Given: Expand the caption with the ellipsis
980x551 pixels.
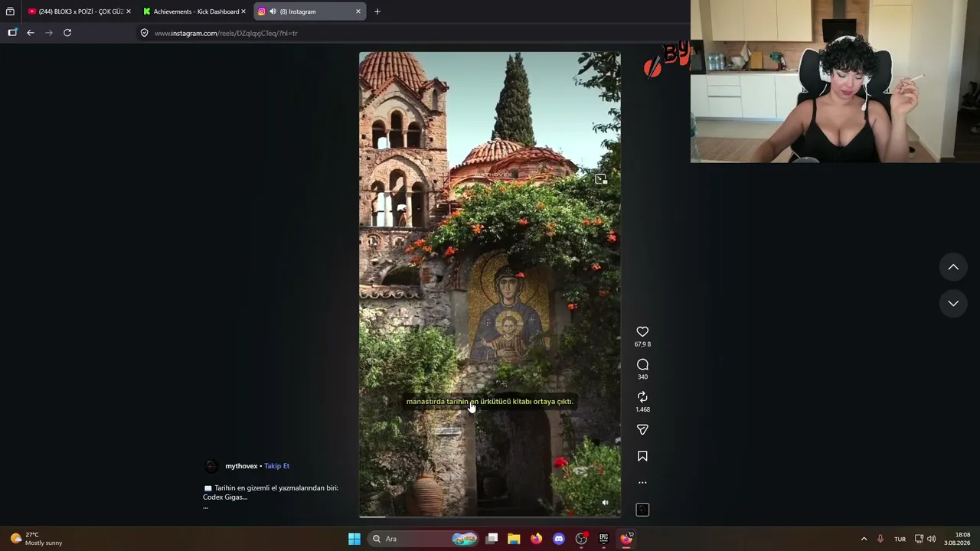Looking at the screenshot, I should point(205,507).
